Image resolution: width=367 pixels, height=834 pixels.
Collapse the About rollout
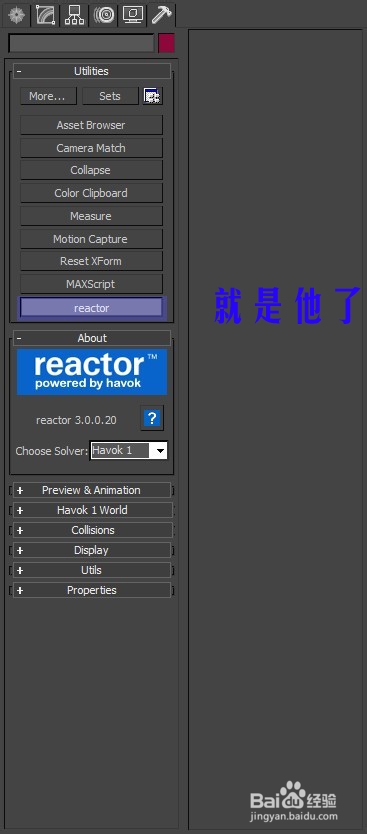click(92, 338)
